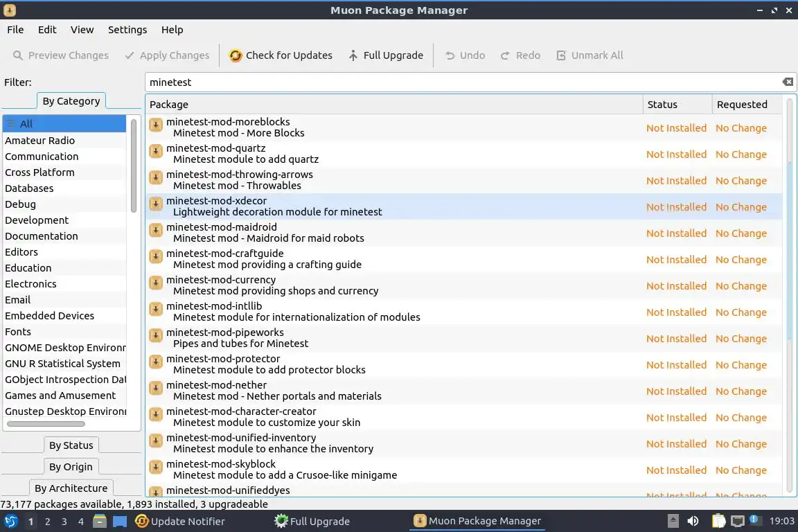Open the Edit menu
The image size is (798, 532).
tap(47, 30)
